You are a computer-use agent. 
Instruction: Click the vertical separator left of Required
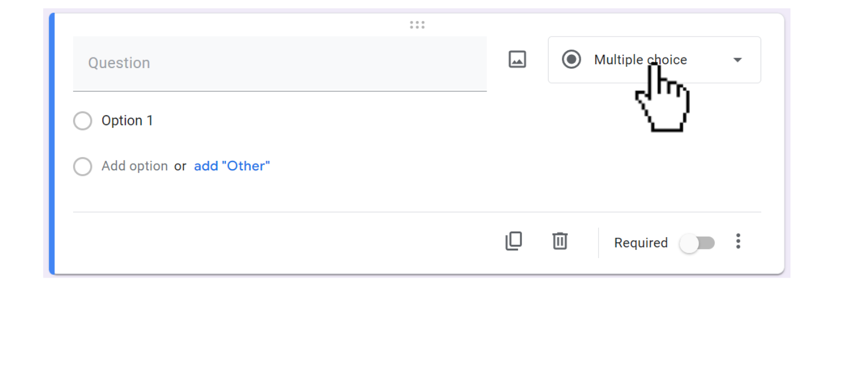coord(598,243)
